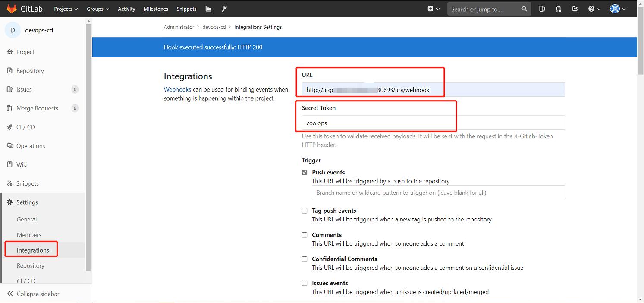Expand the Projects dropdown menu
The image size is (644, 303).
[x=66, y=9]
